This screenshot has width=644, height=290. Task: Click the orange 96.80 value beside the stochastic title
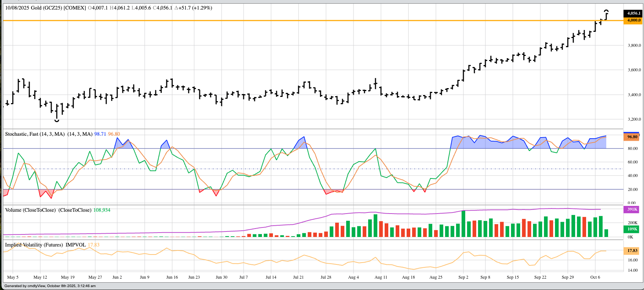click(x=114, y=134)
